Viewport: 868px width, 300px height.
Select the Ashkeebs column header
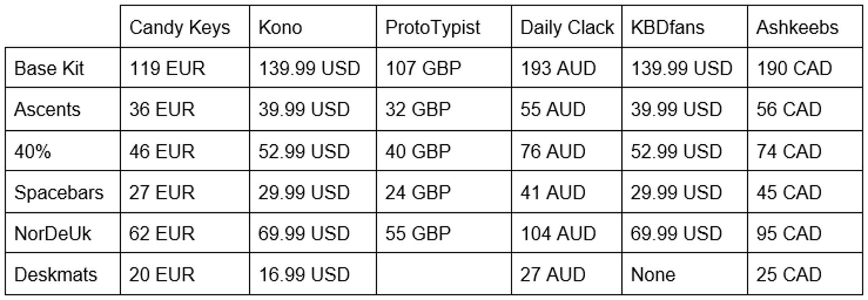tap(797, 28)
